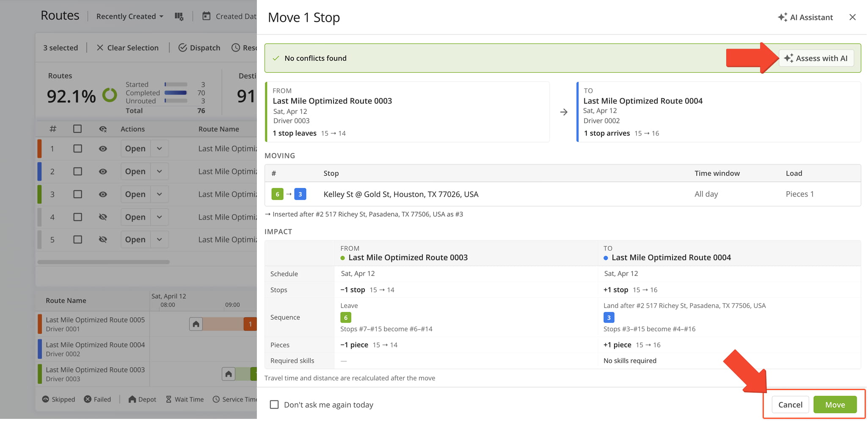Click the No conflicts found checkmark icon
Screen dimensions: 868x421
[276, 58]
